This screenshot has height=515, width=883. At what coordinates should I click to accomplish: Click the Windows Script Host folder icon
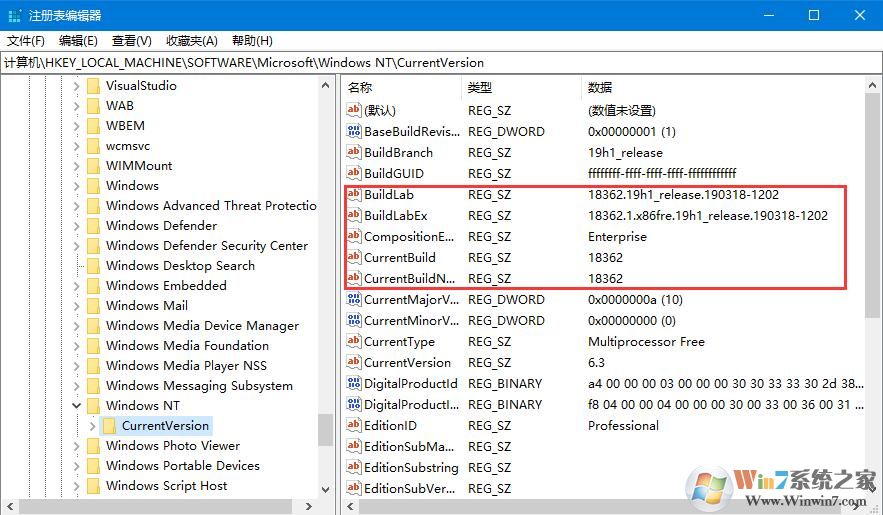[x=93, y=486]
